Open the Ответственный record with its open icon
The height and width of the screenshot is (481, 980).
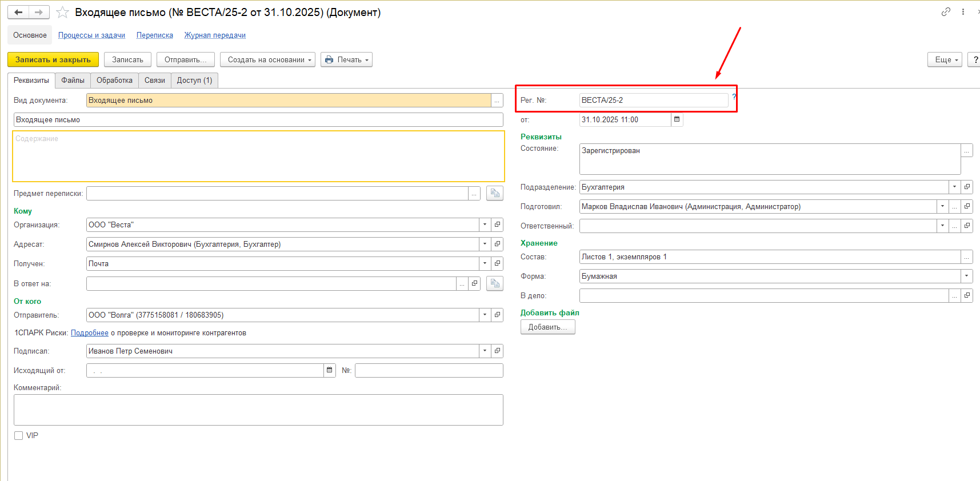point(967,226)
